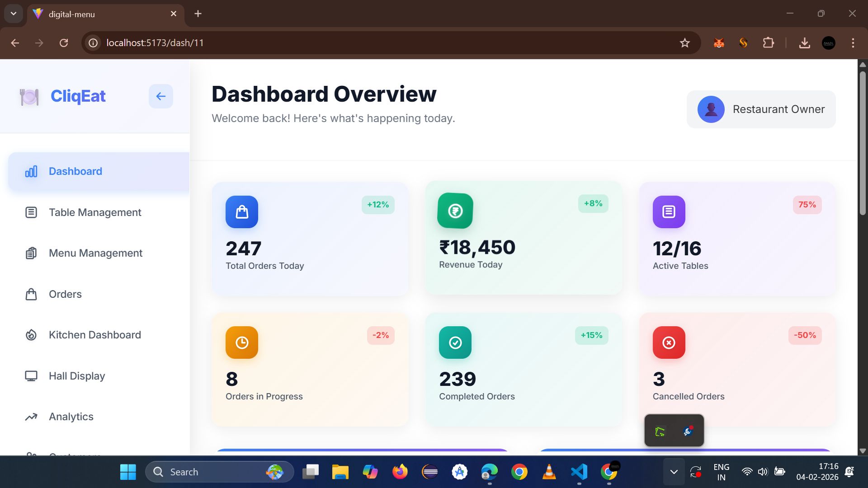Click the -2% badge on Orders in Progress
The height and width of the screenshot is (488, 868).
(381, 335)
